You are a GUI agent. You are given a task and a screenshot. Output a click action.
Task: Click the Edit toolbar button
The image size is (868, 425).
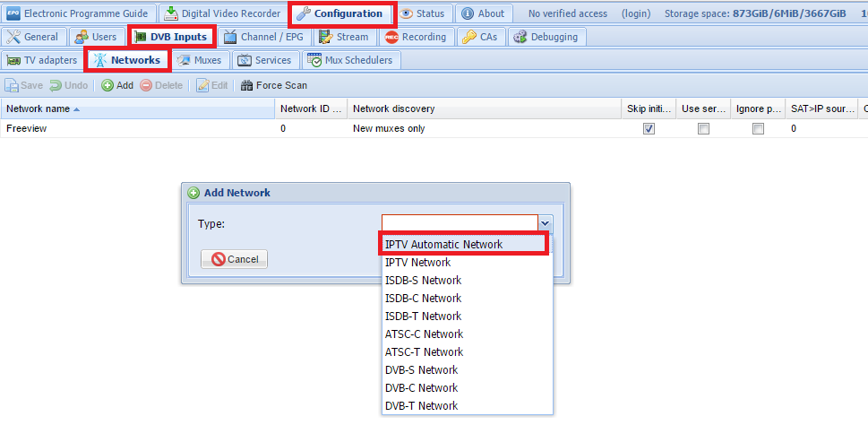(212, 85)
